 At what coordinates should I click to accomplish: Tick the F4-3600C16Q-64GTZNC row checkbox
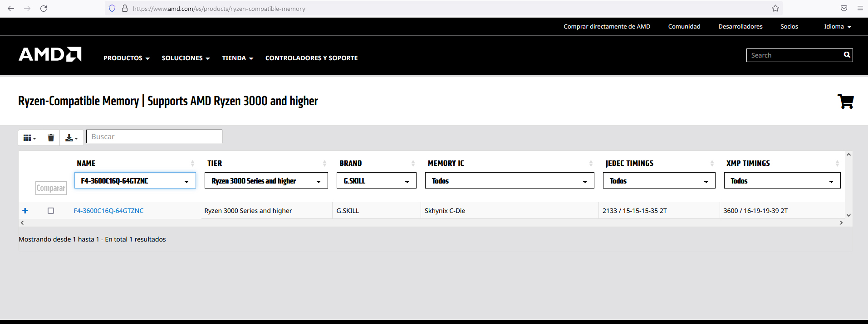(51, 211)
